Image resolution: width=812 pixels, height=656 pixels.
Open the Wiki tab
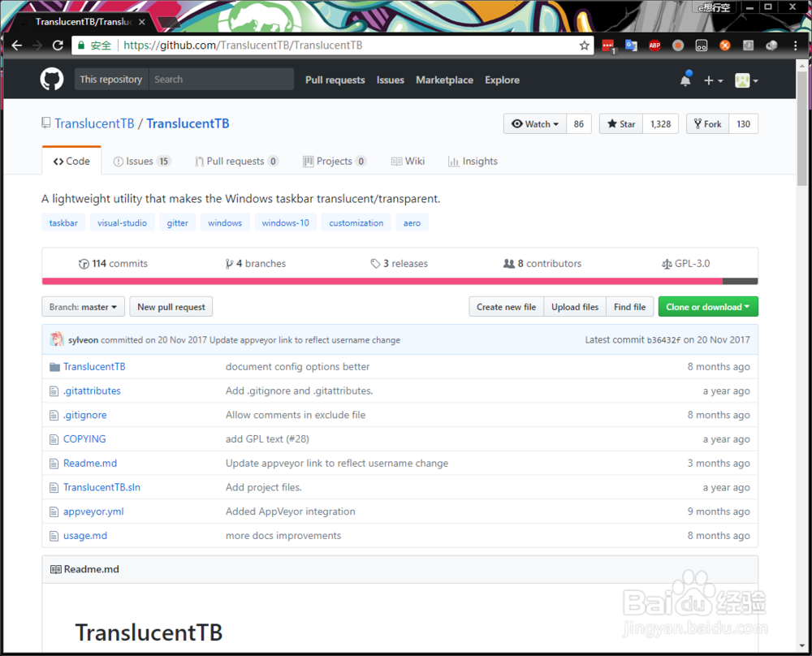tap(408, 161)
